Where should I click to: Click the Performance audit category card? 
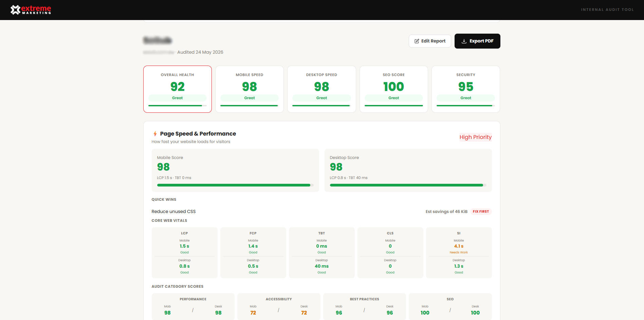[193, 306]
